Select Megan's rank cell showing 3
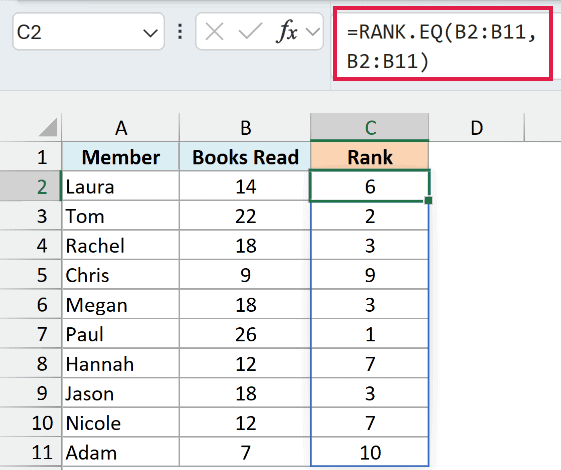 point(370,304)
